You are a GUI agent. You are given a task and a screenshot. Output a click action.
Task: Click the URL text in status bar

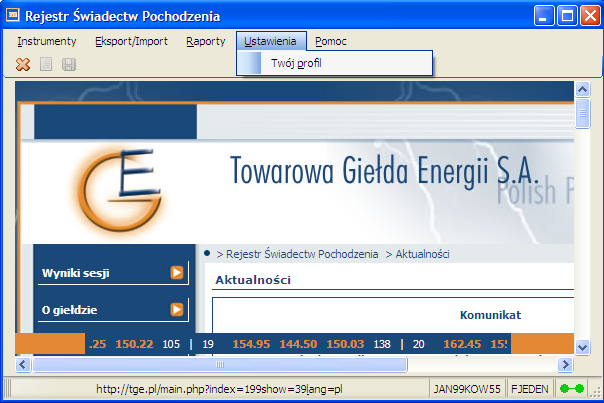pos(219,389)
